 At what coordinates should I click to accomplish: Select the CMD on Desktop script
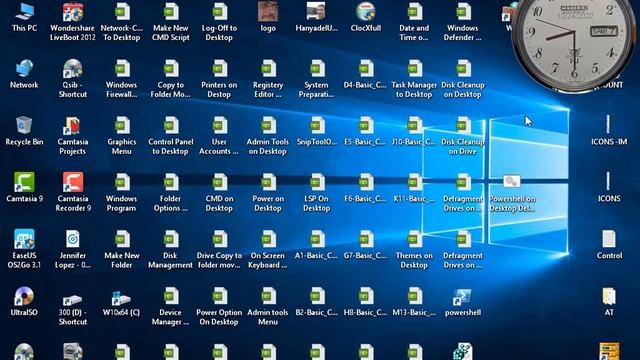pos(219,182)
